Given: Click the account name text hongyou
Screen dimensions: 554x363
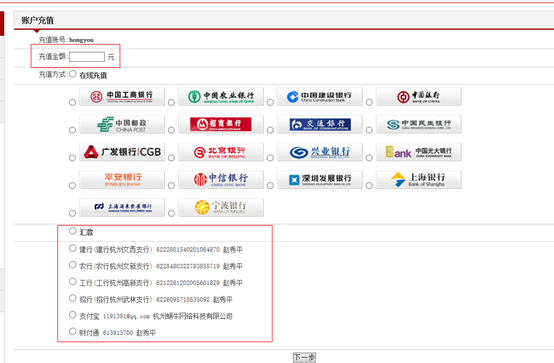Looking at the screenshot, I should (82, 40).
